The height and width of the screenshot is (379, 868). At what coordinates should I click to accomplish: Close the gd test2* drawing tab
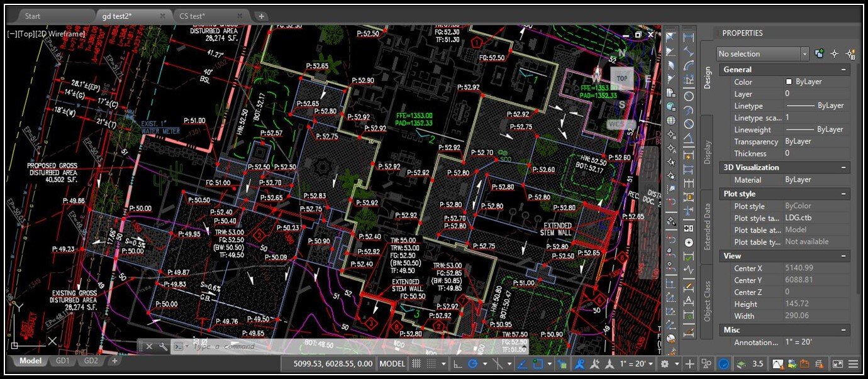tap(163, 16)
